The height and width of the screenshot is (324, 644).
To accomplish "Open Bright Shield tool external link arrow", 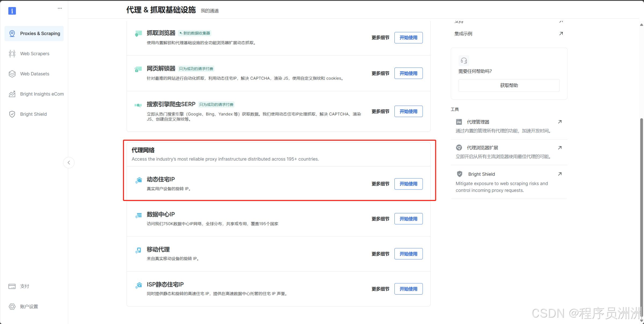I will (x=560, y=174).
